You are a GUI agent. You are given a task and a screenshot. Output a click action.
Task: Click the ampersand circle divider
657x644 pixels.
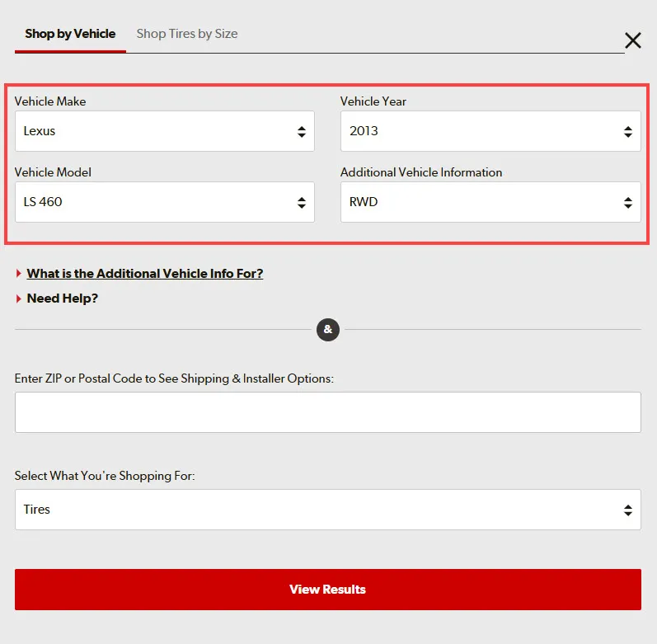327,330
